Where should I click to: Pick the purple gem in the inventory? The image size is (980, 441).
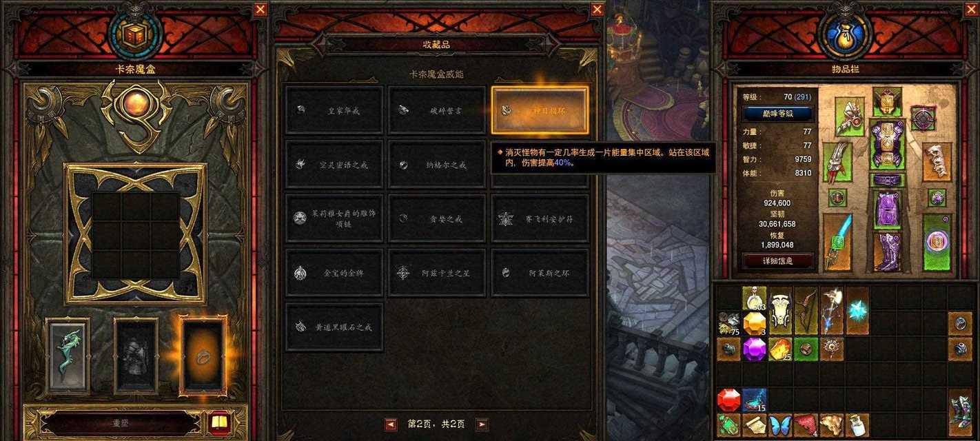(x=755, y=349)
